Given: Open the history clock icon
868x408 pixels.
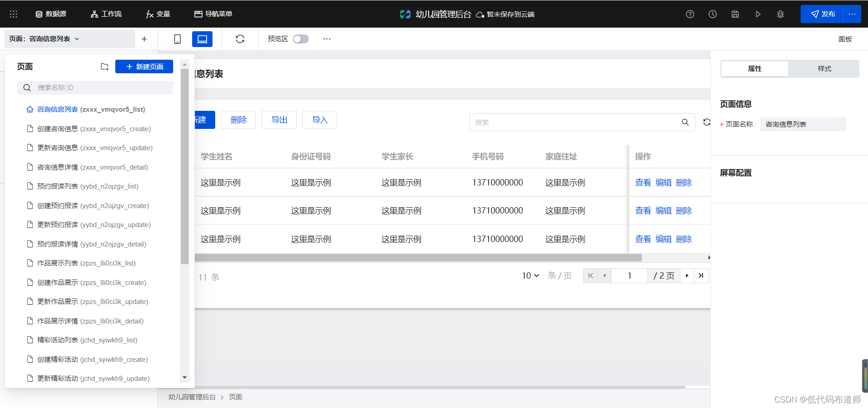Looking at the screenshot, I should click(x=712, y=14).
